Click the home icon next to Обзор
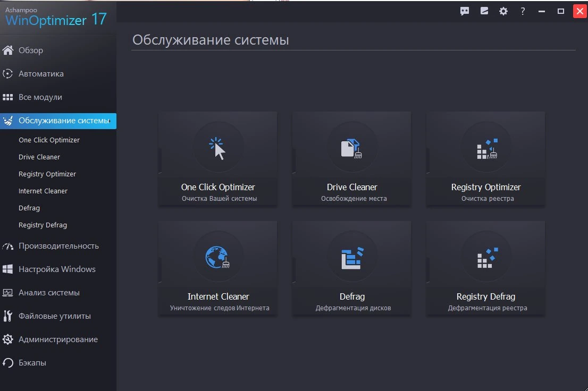588x391 pixels. pos(8,50)
